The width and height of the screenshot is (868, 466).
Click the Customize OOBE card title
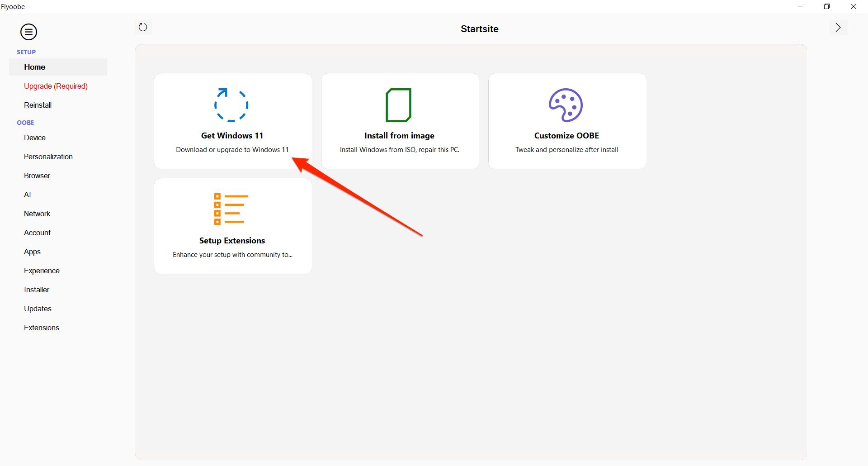[x=566, y=136]
